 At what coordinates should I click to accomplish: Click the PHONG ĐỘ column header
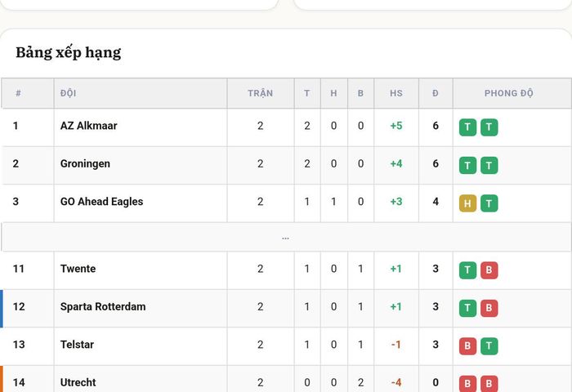point(508,93)
